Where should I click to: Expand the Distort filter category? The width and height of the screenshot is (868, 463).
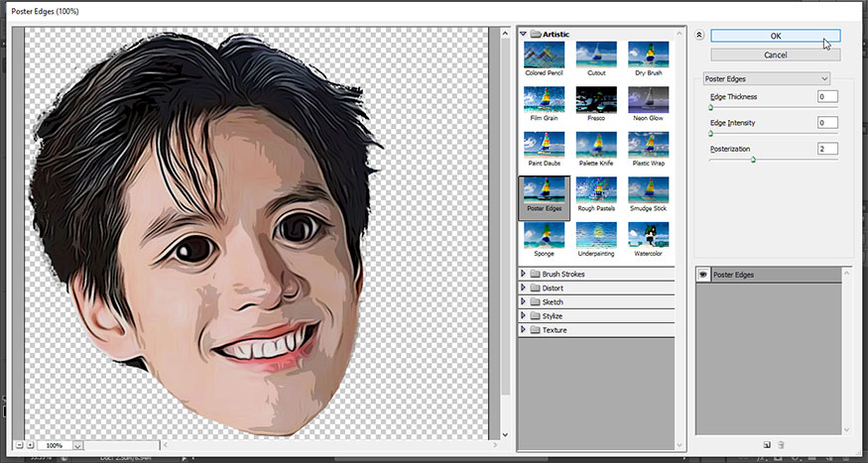pos(524,288)
